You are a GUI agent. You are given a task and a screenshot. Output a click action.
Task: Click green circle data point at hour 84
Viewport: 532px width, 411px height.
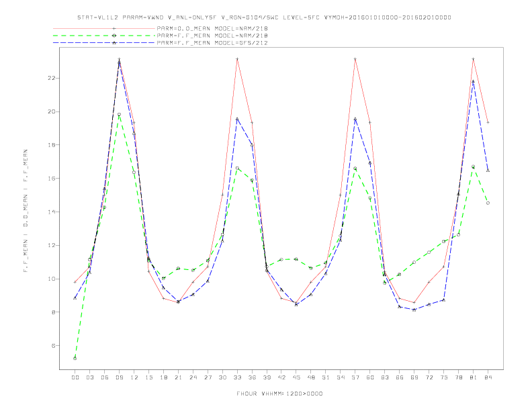[488, 203]
